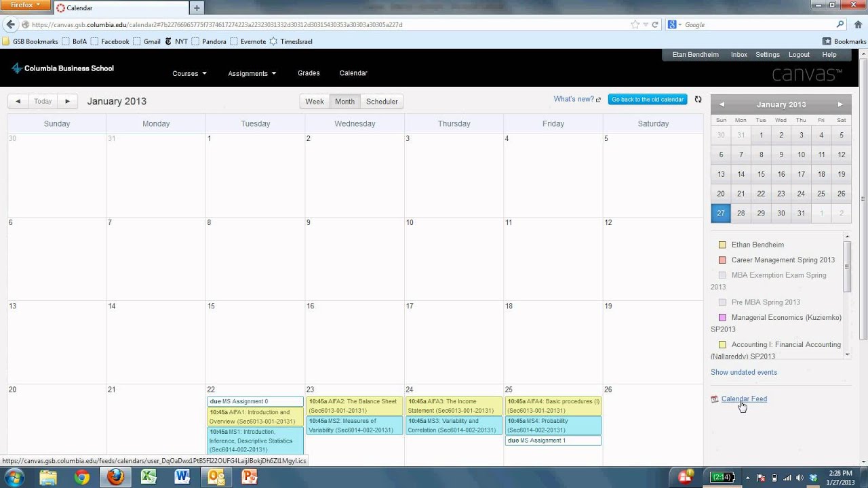Click the Logout link
Screen dimensions: 868x488
tap(799, 55)
